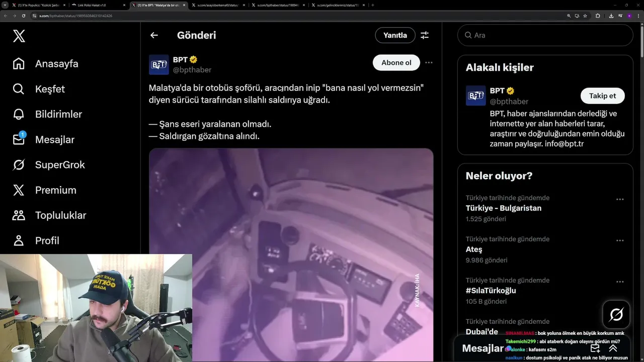Click the X logo in the sidebar
The image size is (644, 362).
pos(19,36)
